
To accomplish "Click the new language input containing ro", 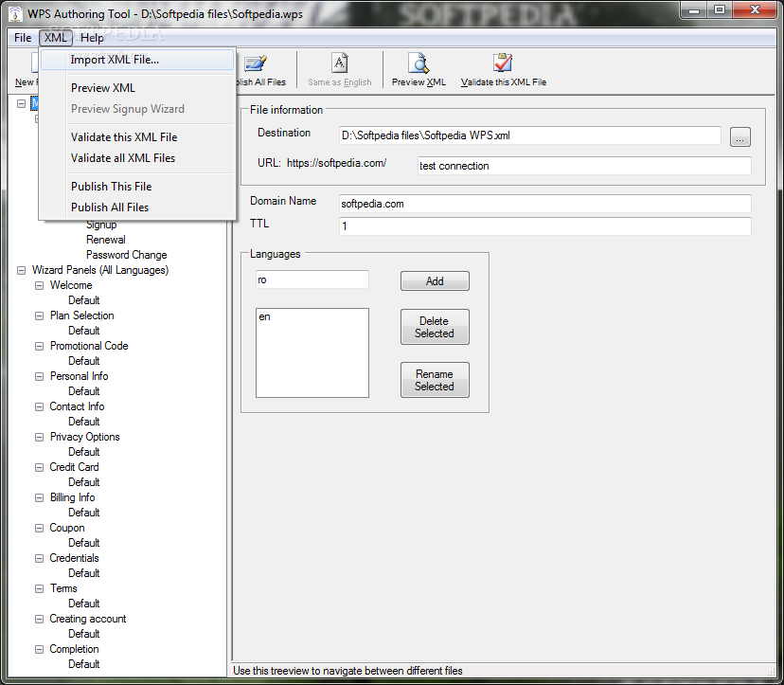I will coord(312,279).
